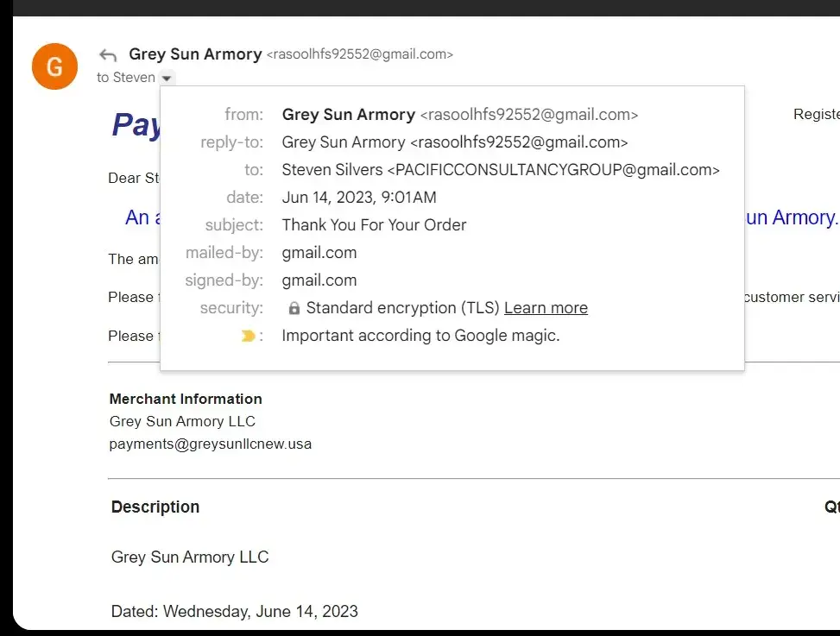Click the date Jun 14, 2023, 9:01AM
Image resolution: width=840 pixels, height=636 pixels.
tap(359, 198)
